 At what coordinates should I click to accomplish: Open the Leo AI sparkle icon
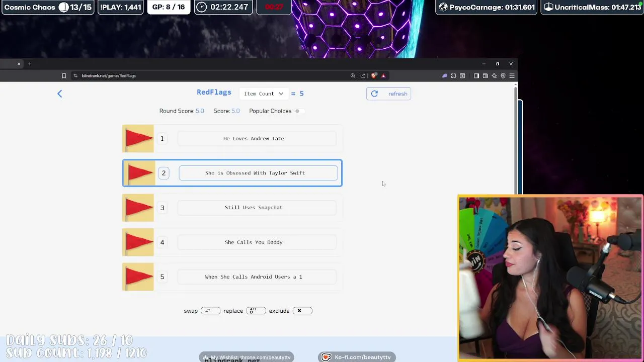coord(494,76)
